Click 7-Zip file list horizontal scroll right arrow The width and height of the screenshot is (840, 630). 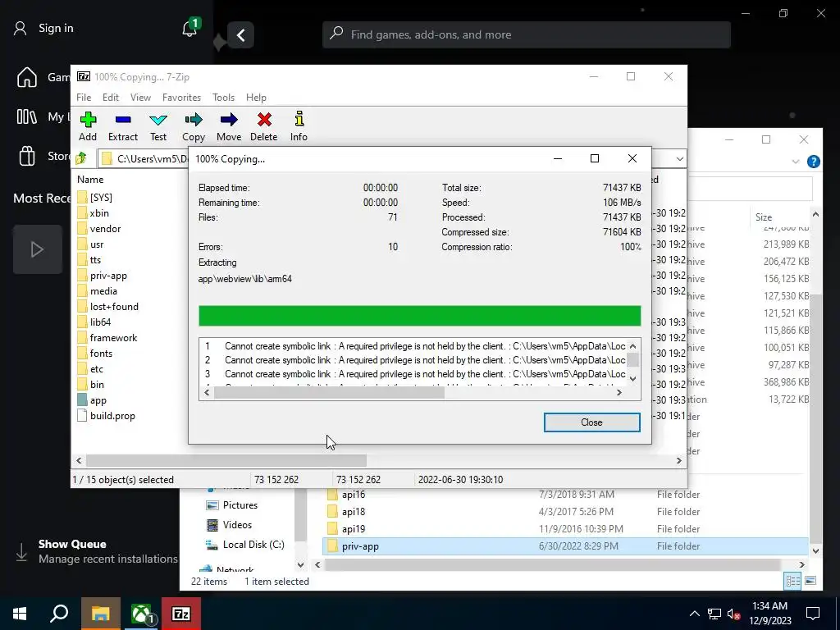[x=679, y=460]
